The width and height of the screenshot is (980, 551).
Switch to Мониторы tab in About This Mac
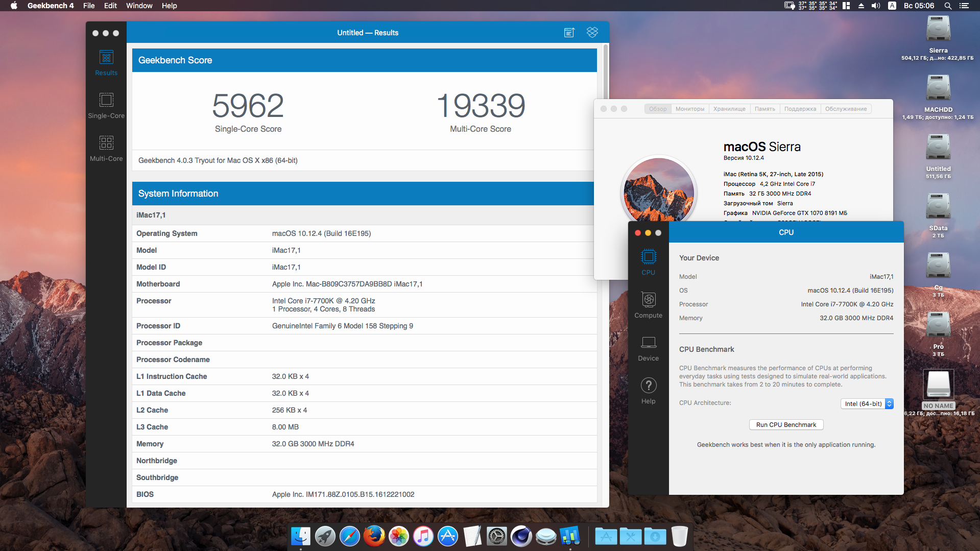(x=690, y=109)
